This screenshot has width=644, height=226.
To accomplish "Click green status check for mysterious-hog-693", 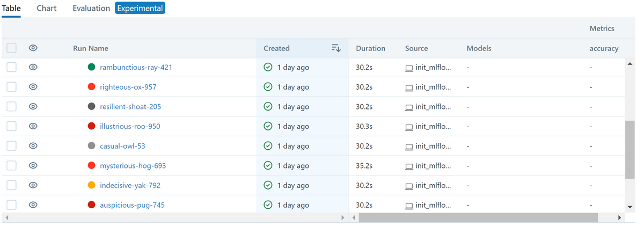I will click(x=268, y=165).
